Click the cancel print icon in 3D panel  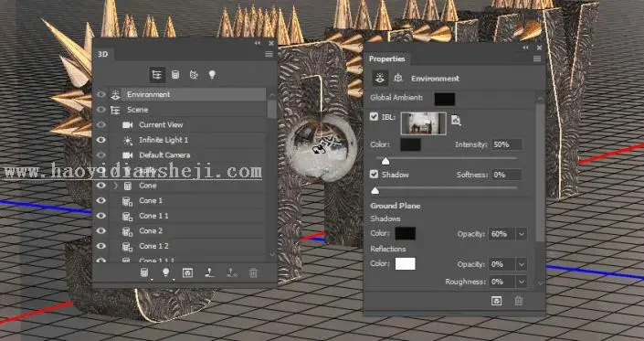pyautogui.click(x=232, y=272)
